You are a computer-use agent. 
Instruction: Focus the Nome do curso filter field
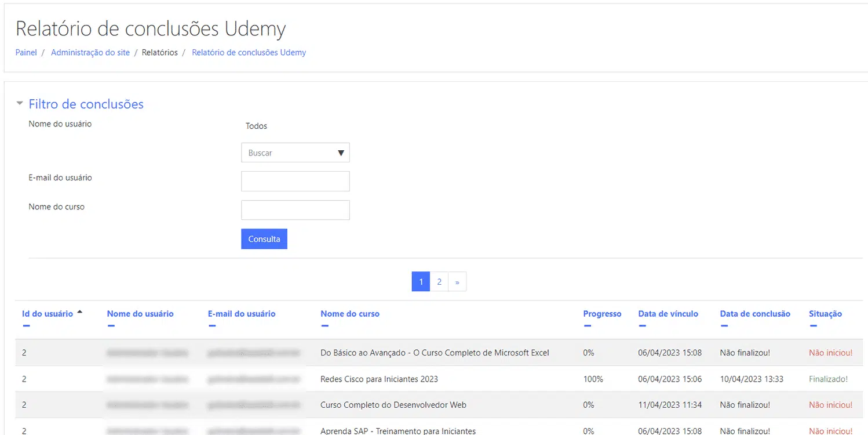[296, 210]
